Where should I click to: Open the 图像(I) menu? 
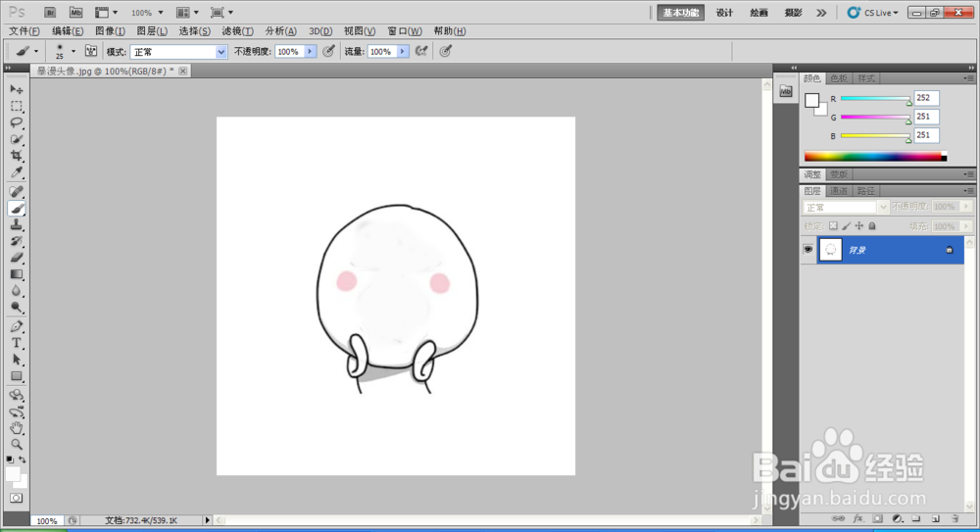tap(110, 31)
